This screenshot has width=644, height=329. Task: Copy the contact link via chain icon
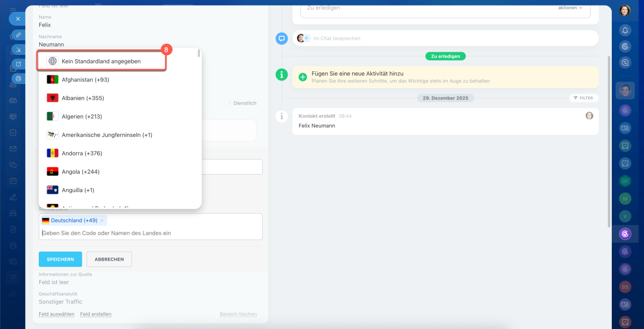pyautogui.click(x=18, y=35)
